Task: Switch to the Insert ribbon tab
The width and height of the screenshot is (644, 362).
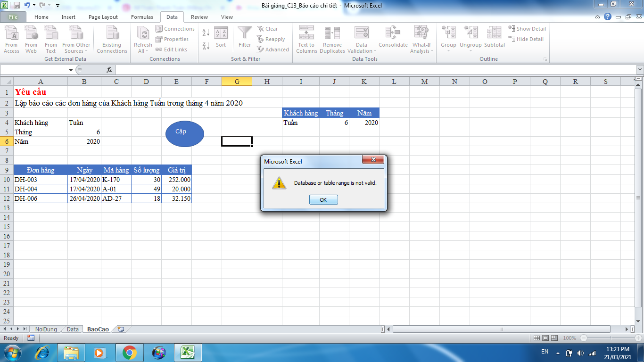Action: click(68, 17)
